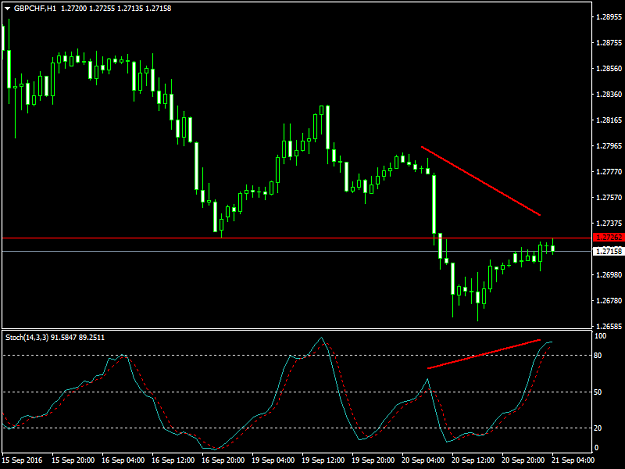625x469 pixels.
Task: Click the time axis label 19 Sep 12:00
Action: [323, 460]
